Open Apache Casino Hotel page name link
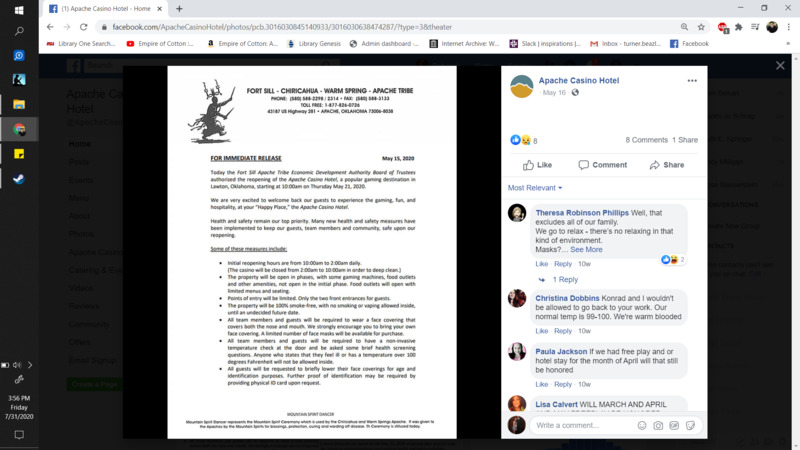This screenshot has height=450, width=800. click(579, 80)
